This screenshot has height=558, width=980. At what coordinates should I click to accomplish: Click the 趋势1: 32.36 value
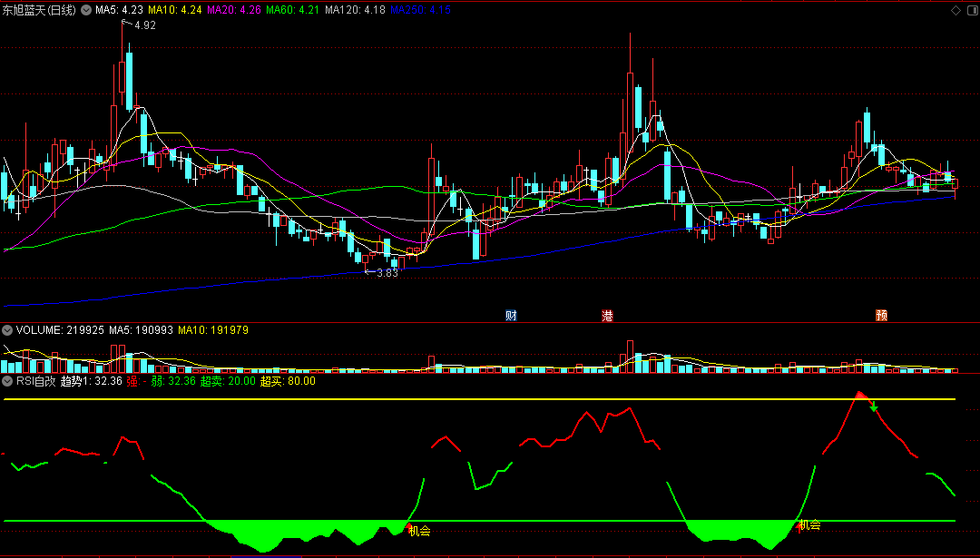click(x=92, y=381)
